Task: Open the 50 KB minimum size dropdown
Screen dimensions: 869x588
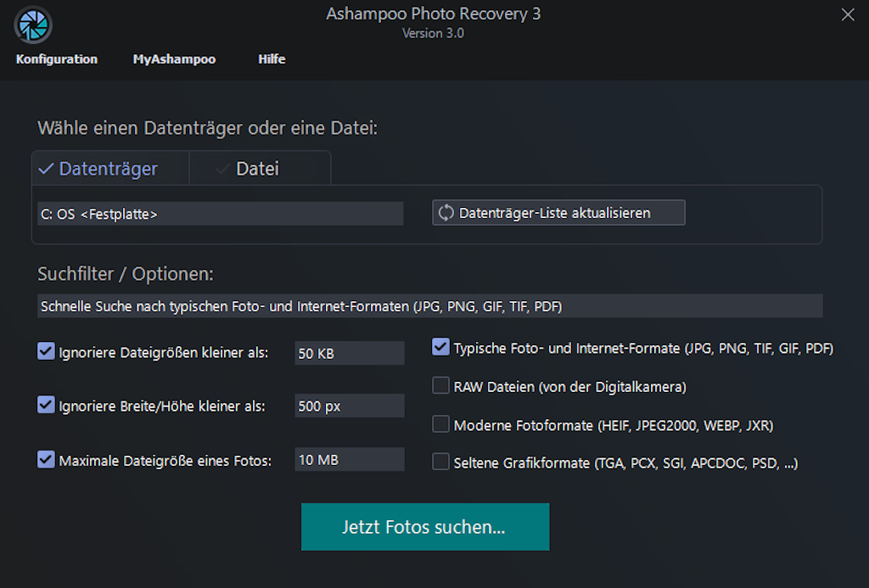Action: tap(349, 353)
